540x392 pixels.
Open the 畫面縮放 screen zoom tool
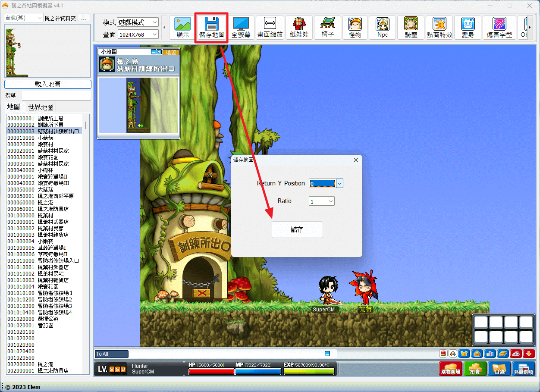(x=270, y=28)
